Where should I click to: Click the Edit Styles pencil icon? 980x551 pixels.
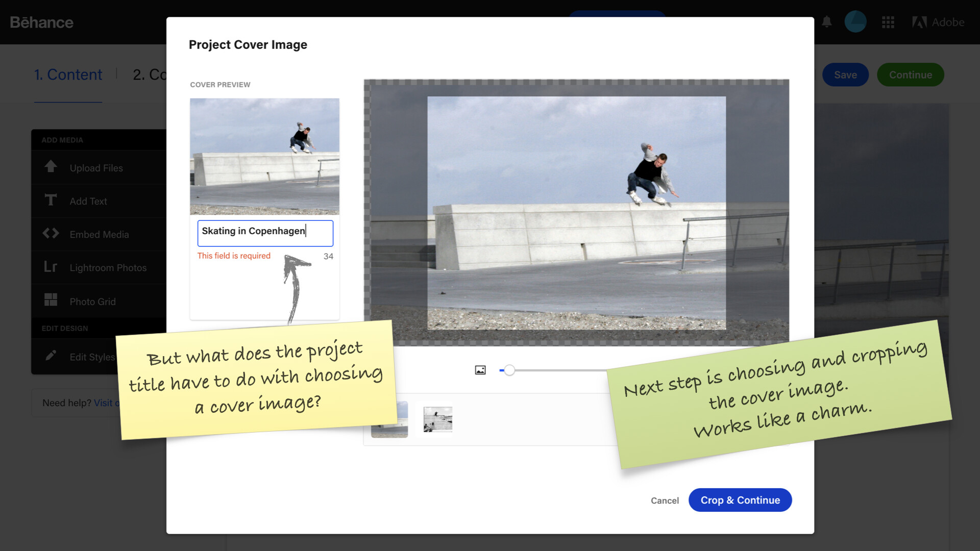click(x=51, y=356)
